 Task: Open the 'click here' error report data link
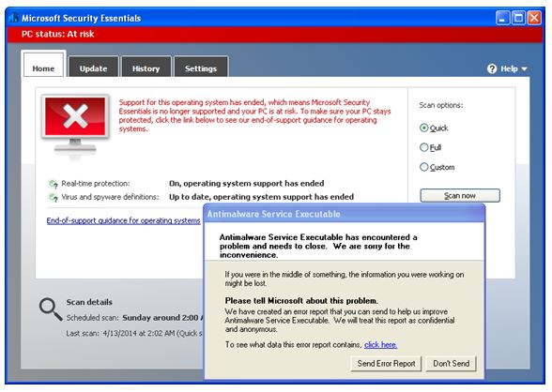pos(381,345)
